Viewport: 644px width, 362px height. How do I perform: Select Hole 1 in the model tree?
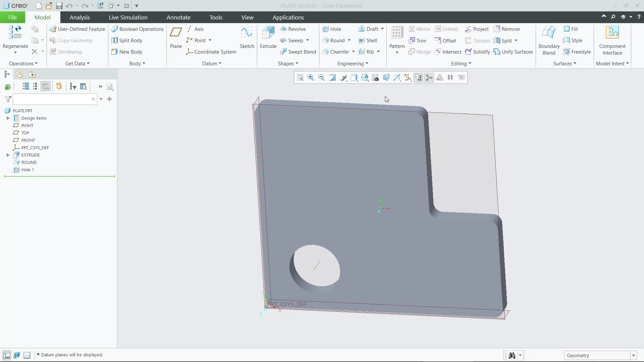[28, 170]
